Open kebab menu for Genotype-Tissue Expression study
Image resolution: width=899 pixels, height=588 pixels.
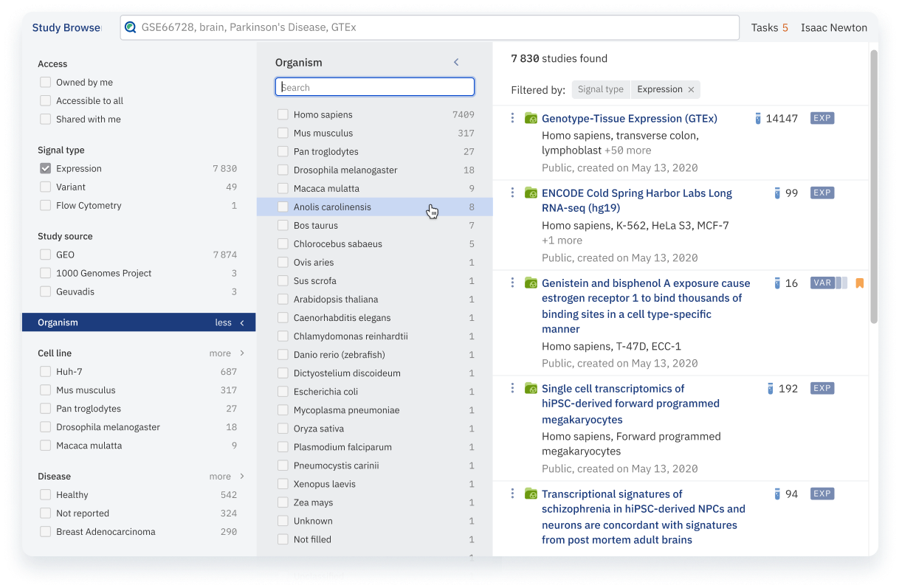(x=512, y=118)
